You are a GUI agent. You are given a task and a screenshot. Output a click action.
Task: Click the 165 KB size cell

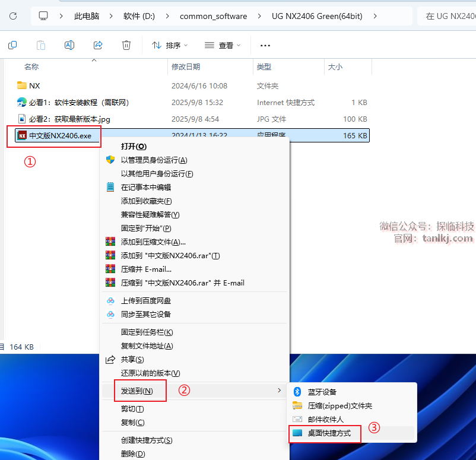click(x=355, y=136)
